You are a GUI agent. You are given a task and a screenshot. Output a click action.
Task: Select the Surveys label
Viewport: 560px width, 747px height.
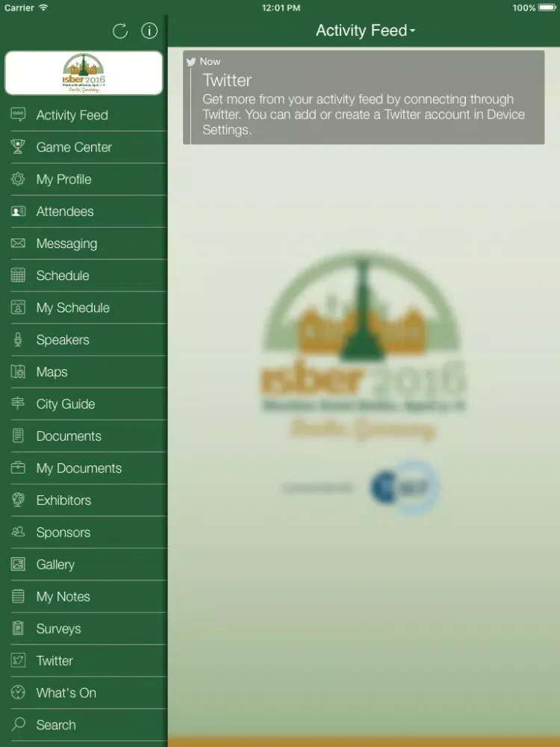[58, 629]
